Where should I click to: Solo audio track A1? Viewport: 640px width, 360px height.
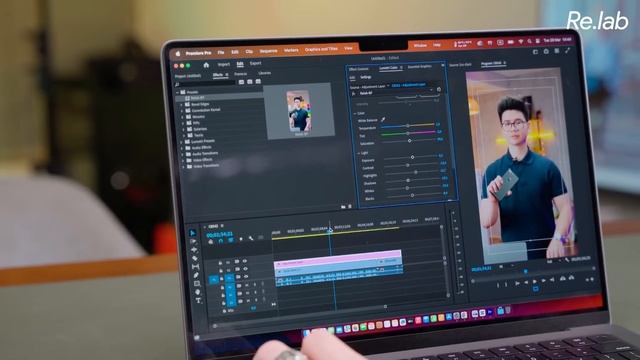(x=255, y=285)
